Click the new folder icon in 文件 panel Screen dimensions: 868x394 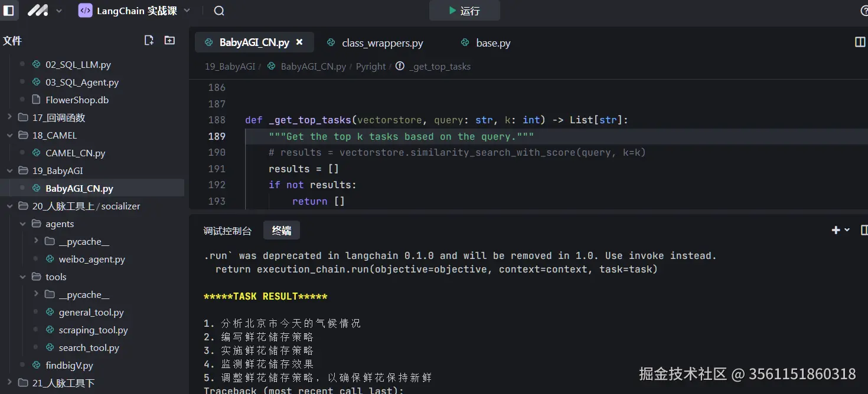169,40
